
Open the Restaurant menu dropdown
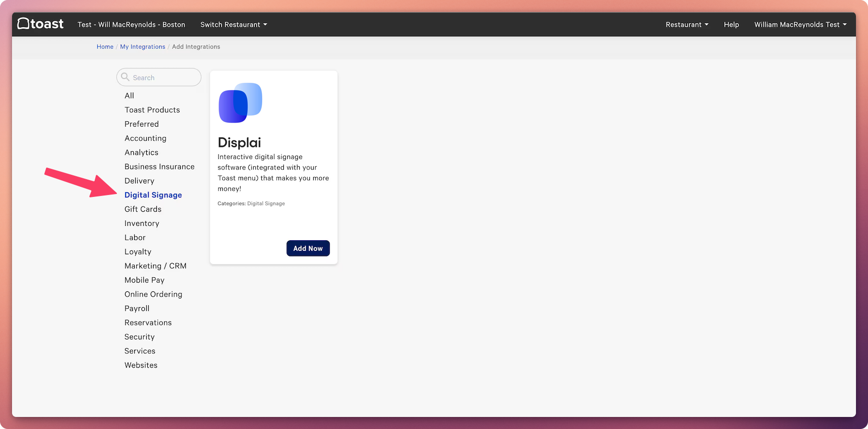(687, 25)
